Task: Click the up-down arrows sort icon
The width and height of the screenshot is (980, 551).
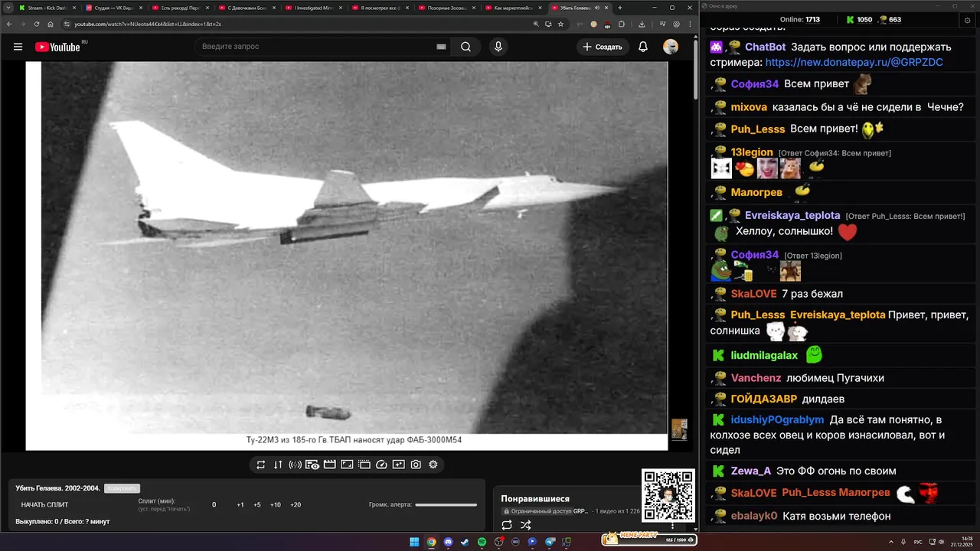Action: click(x=278, y=465)
